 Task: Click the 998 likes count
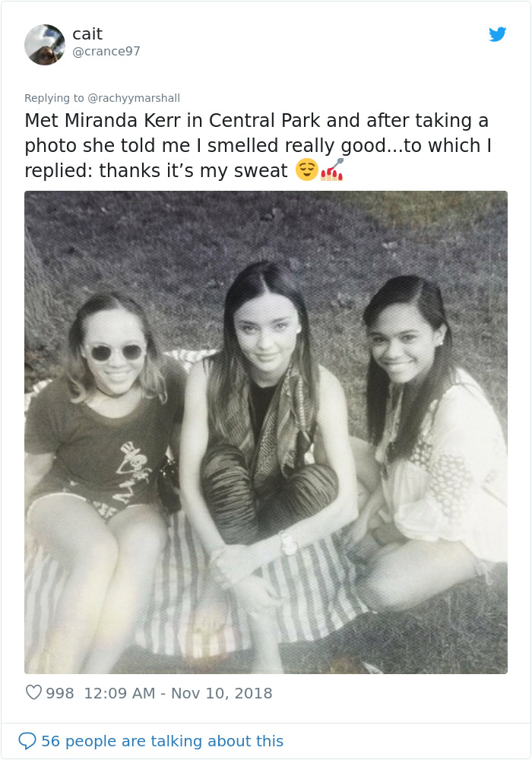[59, 693]
